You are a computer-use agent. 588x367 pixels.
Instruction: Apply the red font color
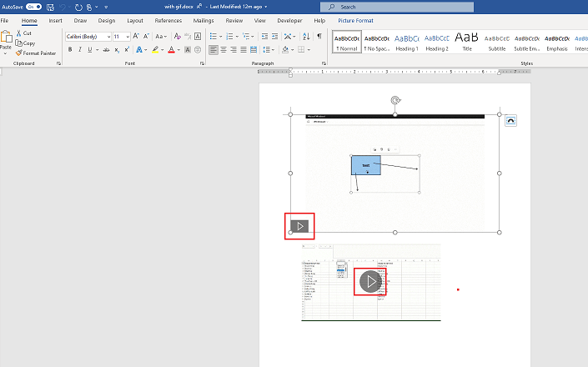[171, 49]
